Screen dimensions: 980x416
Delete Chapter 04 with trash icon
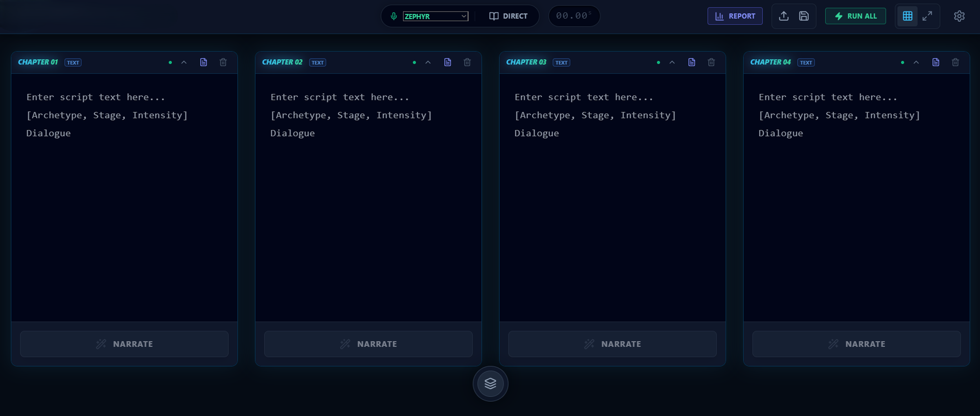tap(955, 62)
